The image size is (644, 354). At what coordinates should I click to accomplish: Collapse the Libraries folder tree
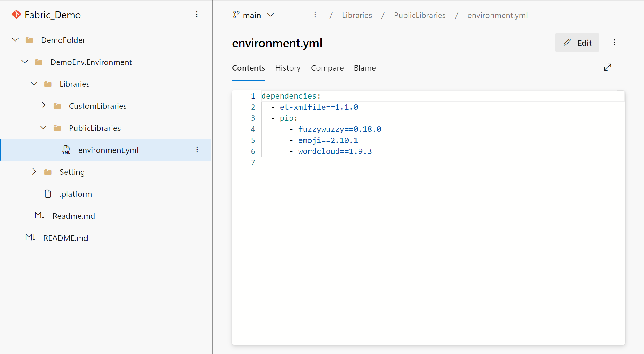[x=34, y=83]
